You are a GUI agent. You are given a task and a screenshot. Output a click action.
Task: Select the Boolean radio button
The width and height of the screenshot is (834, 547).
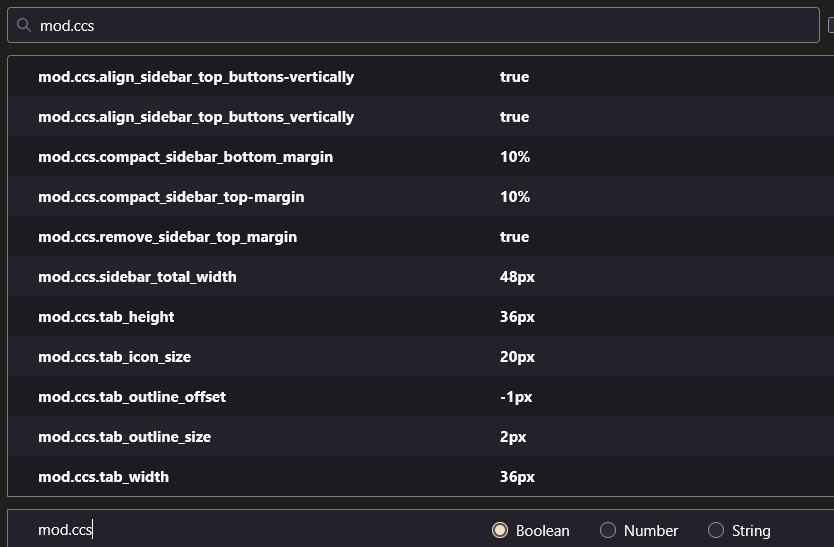tap(500, 530)
